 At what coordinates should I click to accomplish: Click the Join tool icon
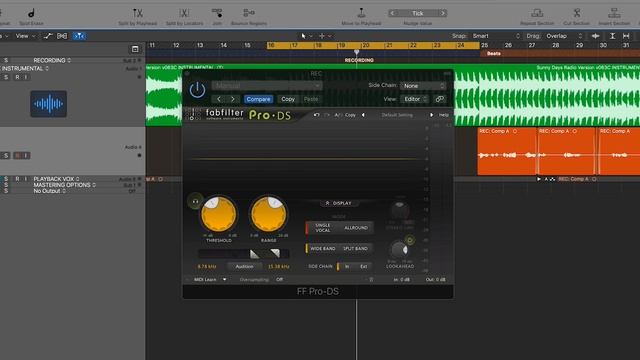[x=217, y=13]
